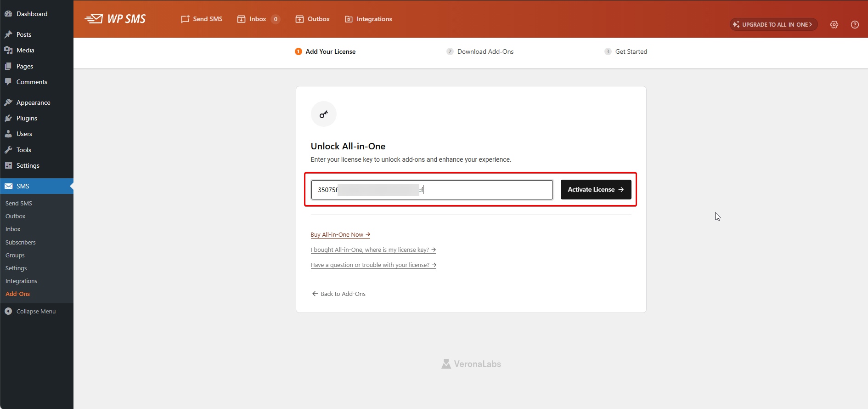868x409 pixels.
Task: Open the question or trouble with license link
Action: (373, 265)
